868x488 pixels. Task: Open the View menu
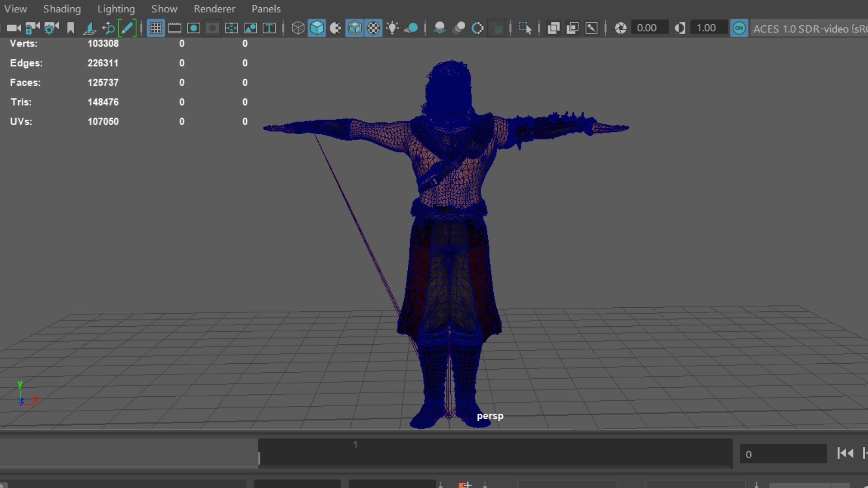point(15,9)
